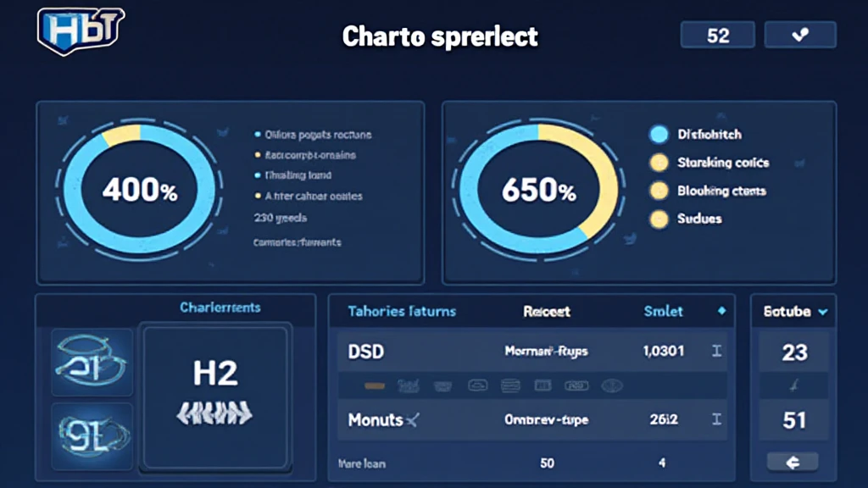The width and height of the screenshot is (868, 488).
Task: Click the back arrow button under 51
Action: (x=793, y=462)
